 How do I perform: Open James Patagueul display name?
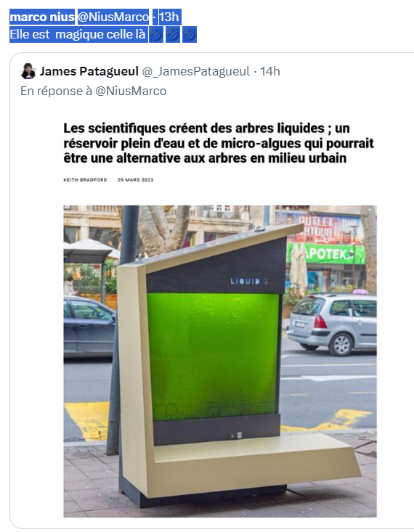click(89, 71)
